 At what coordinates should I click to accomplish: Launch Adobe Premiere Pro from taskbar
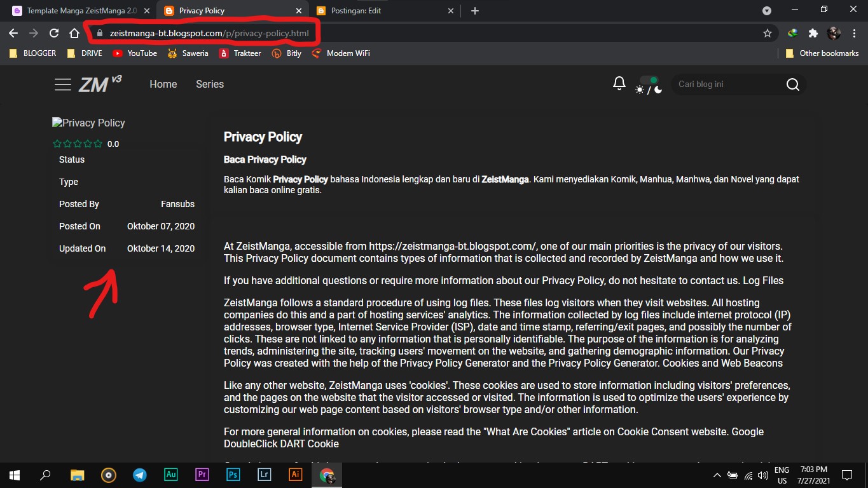click(202, 475)
